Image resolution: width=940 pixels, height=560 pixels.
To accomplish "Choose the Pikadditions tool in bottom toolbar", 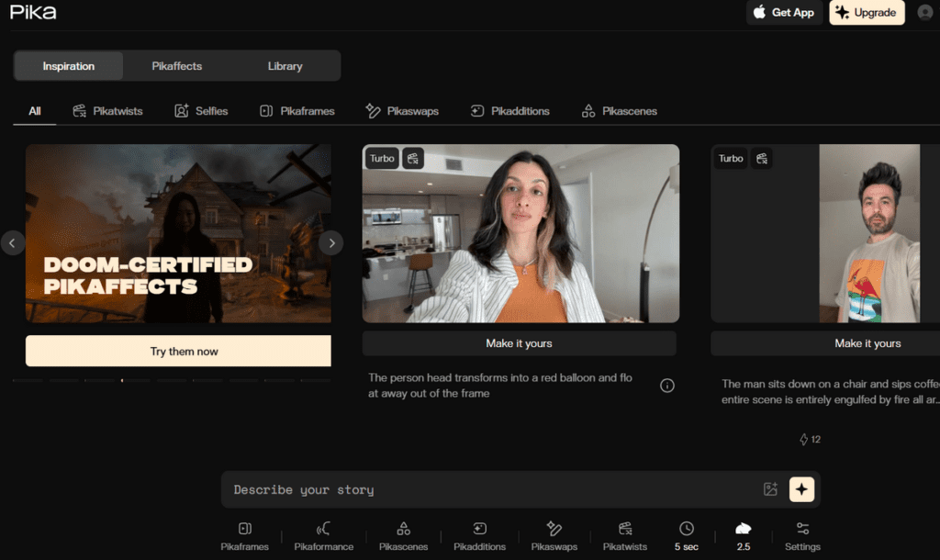I will [479, 529].
